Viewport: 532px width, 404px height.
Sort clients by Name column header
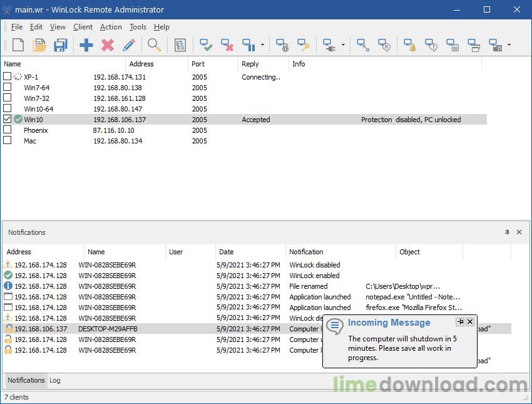click(x=63, y=64)
